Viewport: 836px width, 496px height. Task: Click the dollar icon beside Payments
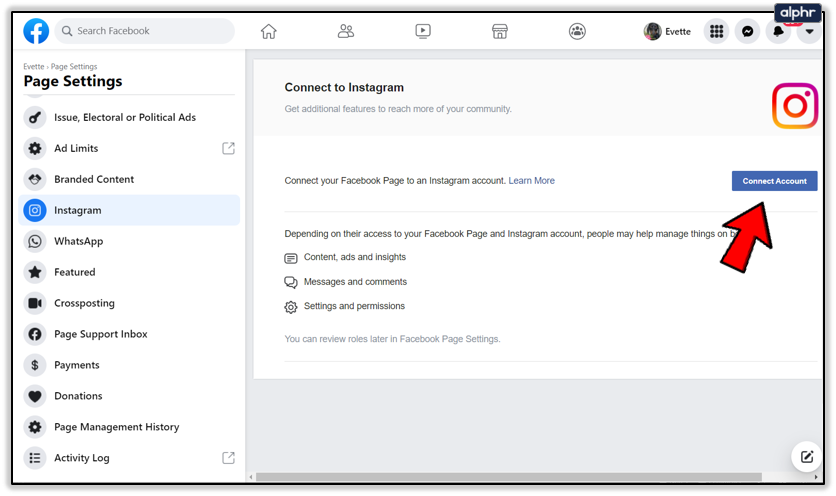[x=35, y=365]
